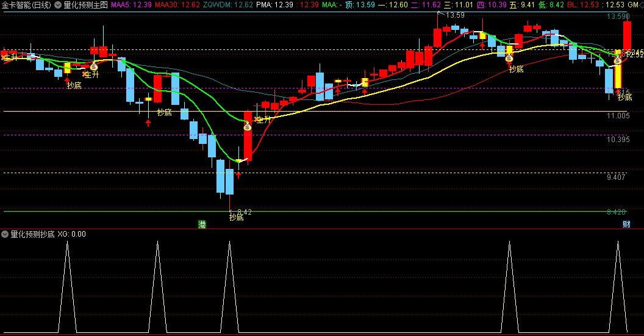Click the 三: 11.01 level value

459,5
